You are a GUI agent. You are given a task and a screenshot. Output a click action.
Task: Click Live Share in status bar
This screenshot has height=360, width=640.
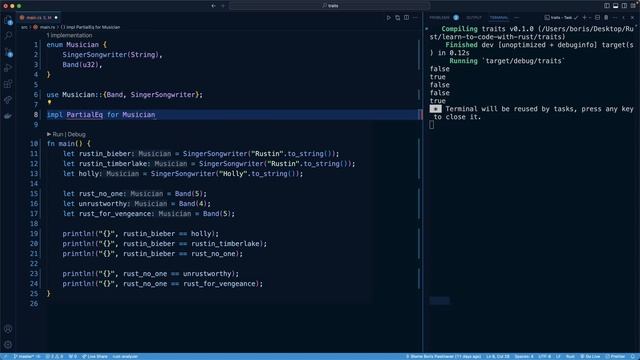click(x=95, y=356)
